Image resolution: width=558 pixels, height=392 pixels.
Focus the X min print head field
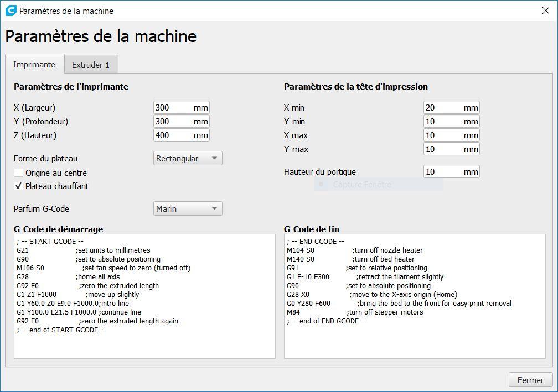click(x=452, y=108)
